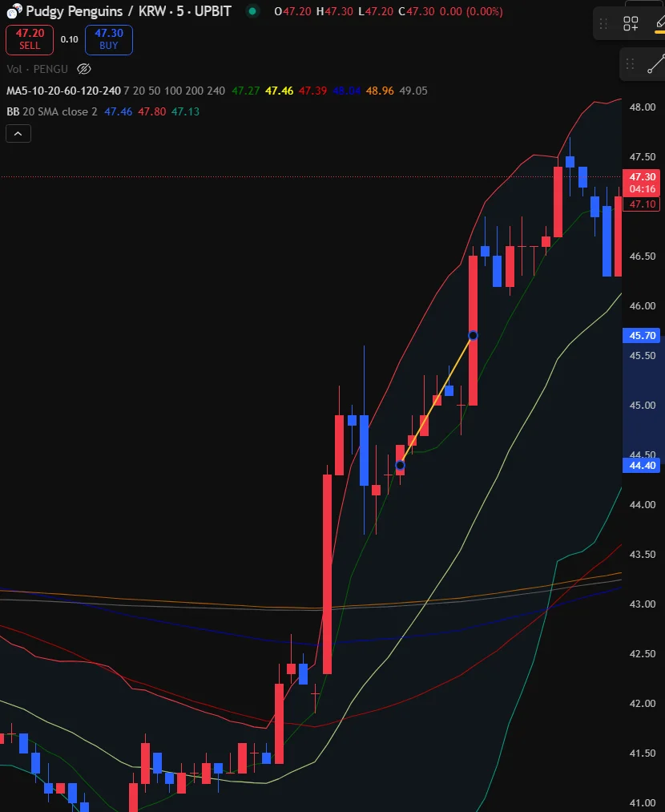Click trend line upper anchor point at 45.70
This screenshot has height=812, width=665.
point(473,336)
